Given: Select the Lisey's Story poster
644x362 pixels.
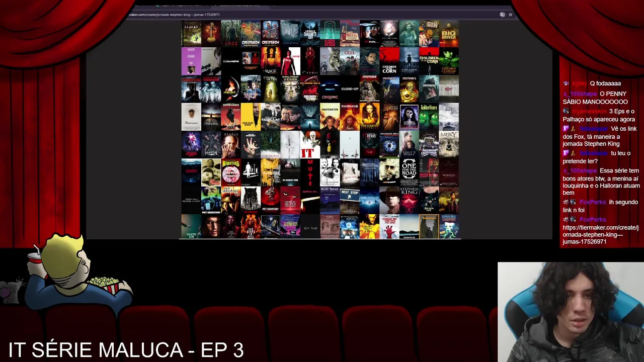Looking at the screenshot, I should coord(409,144).
